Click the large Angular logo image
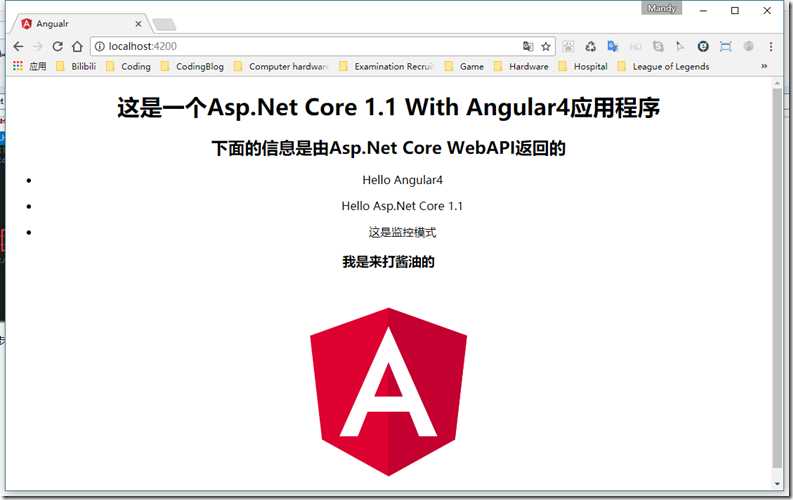Viewport: 793px width, 500px height. [x=388, y=392]
